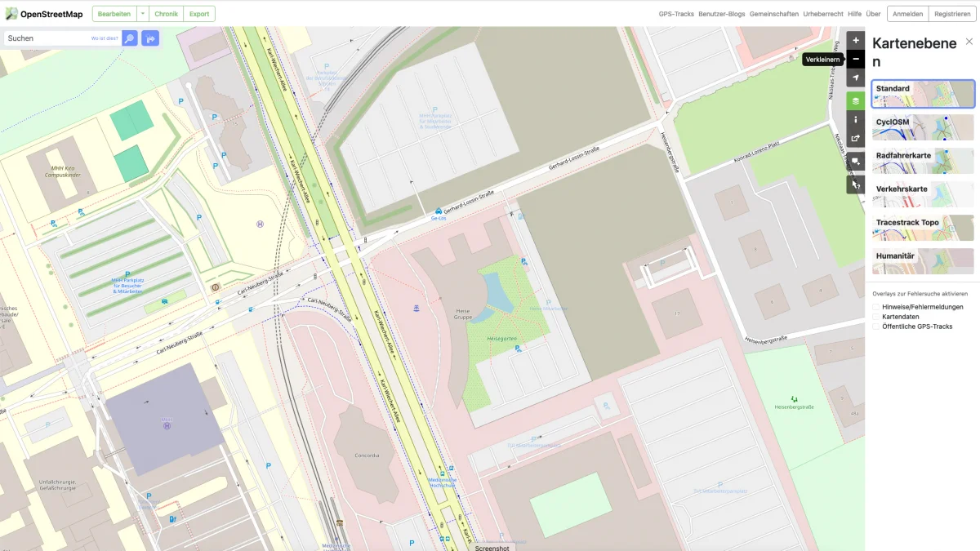Viewport: 980px width, 551px height.
Task: Click the share map icon
Action: 855,138
